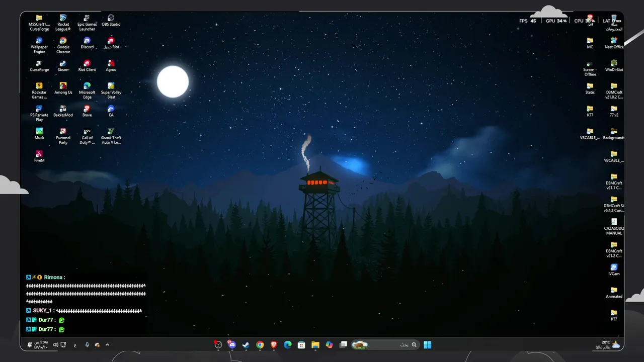
Task: Select the Agrou desktop icon
Action: click(x=111, y=66)
